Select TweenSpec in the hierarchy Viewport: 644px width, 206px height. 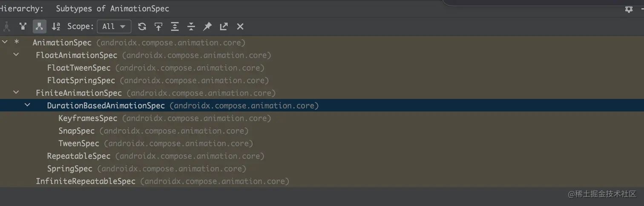coord(79,143)
